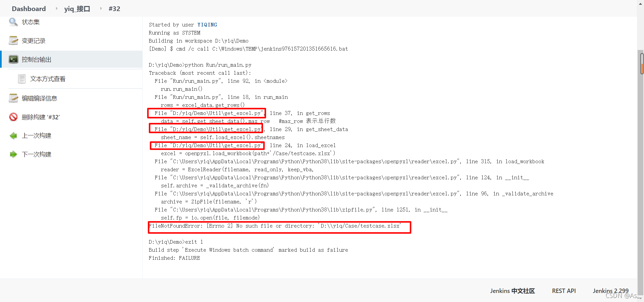Click the document icon beside 文本方式查看
Screen dimensions: 644x302
(x=22, y=79)
